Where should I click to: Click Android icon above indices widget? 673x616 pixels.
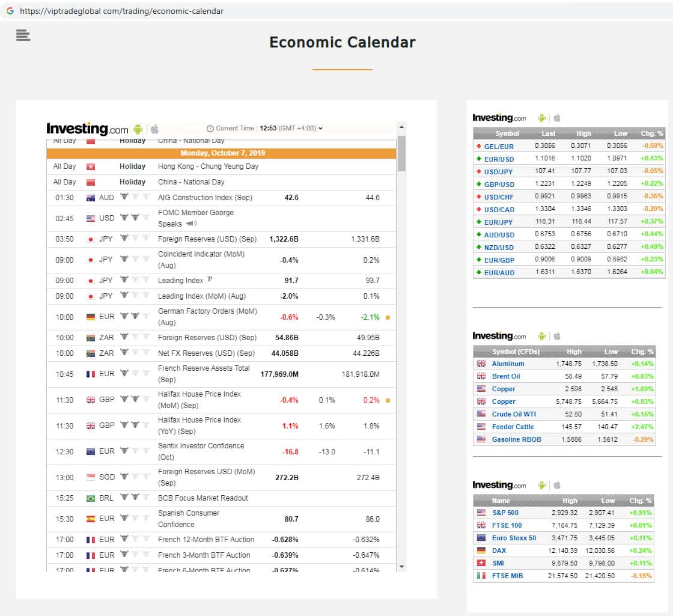541,485
